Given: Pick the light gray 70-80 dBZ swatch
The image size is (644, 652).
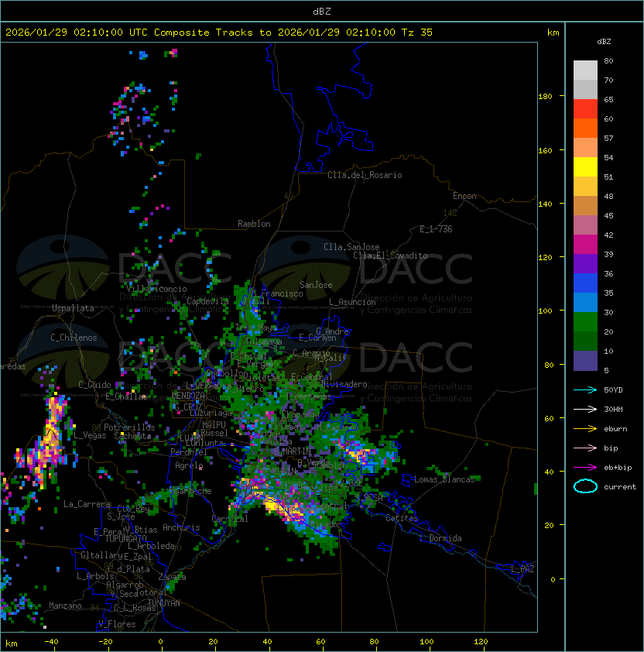Looking at the screenshot, I should [585, 70].
